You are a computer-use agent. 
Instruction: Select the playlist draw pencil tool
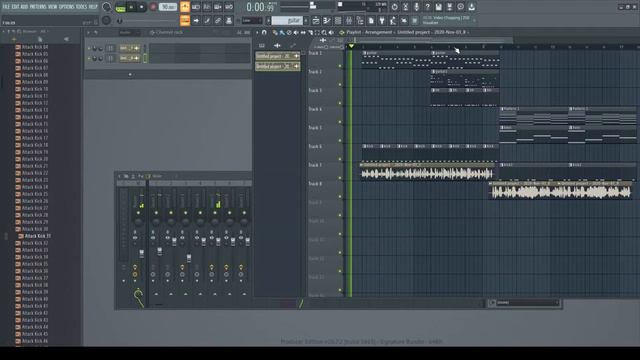click(275, 32)
